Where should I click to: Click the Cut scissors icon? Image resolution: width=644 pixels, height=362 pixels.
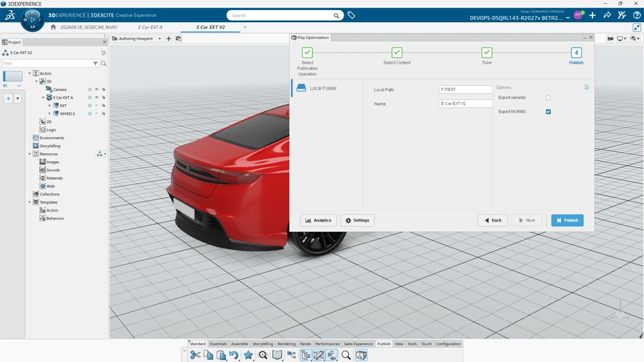tap(195, 355)
